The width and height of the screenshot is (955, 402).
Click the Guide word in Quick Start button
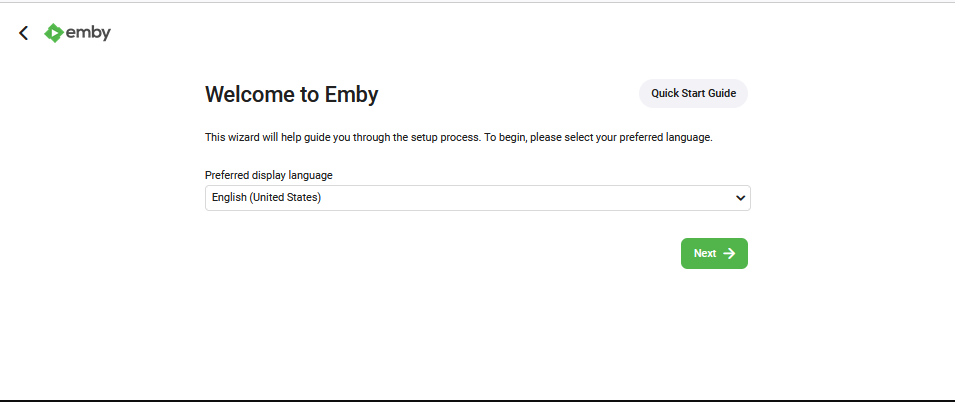tap(723, 93)
